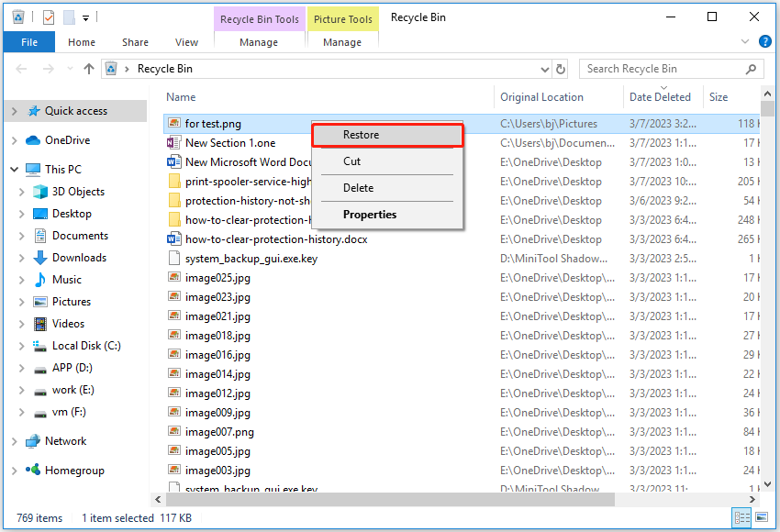This screenshot has width=780, height=532.
Task: Click the Recycle Bin icon in the address bar
Action: point(110,68)
